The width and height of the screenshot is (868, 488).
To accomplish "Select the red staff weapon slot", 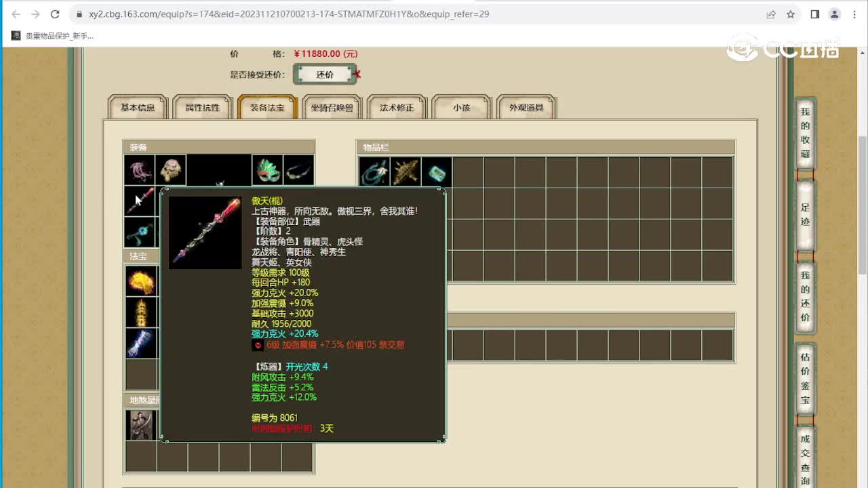I will pyautogui.click(x=139, y=201).
